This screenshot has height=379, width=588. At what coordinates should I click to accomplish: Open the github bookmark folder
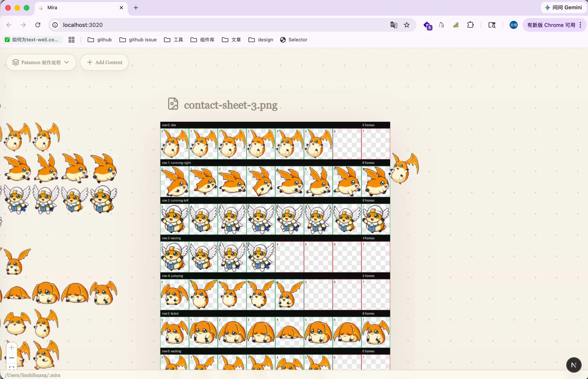[x=100, y=40]
